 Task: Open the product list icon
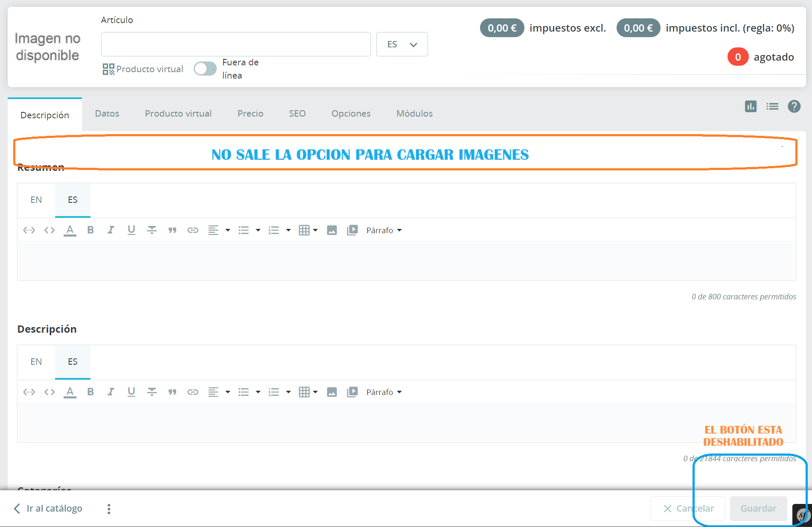point(772,106)
